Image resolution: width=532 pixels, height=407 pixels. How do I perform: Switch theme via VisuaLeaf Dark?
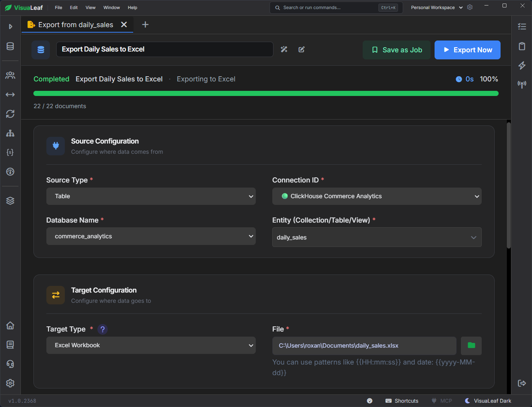(488, 401)
